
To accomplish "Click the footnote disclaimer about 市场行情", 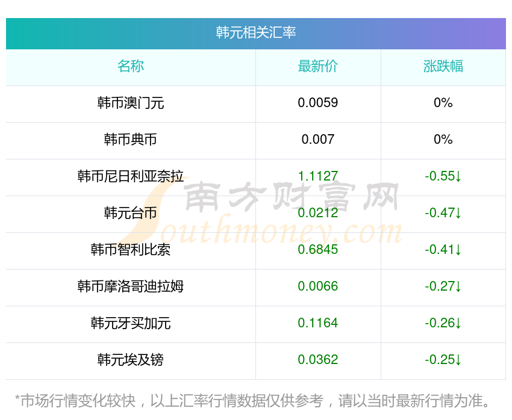I will [252, 401].
